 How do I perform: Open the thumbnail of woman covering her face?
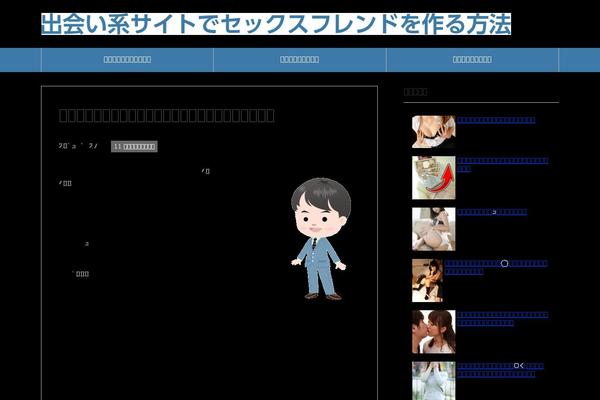434,381
